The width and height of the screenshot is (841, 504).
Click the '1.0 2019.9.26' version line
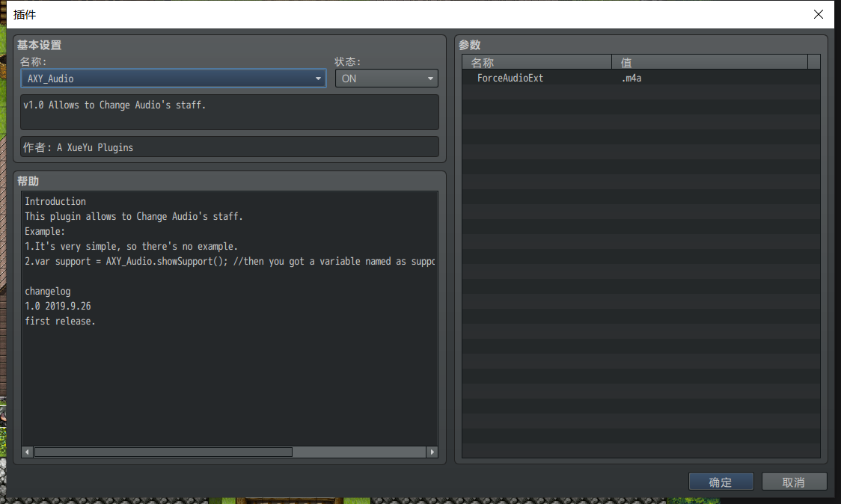58,306
